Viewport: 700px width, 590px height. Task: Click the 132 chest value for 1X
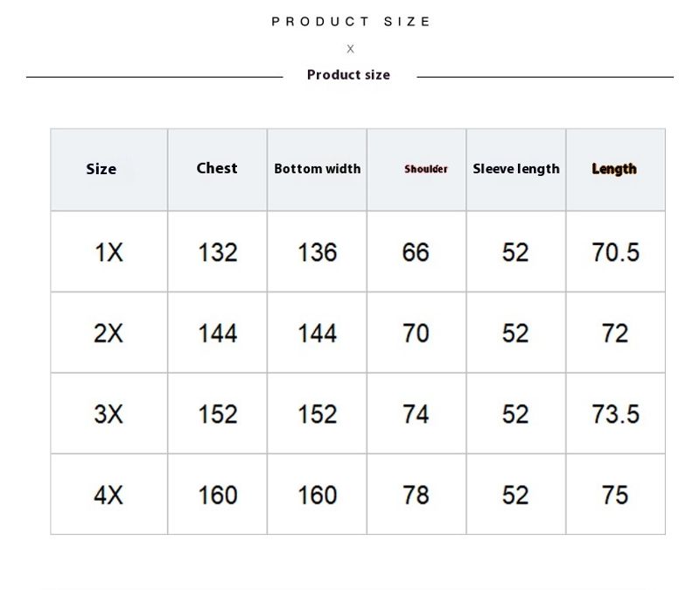click(x=218, y=253)
